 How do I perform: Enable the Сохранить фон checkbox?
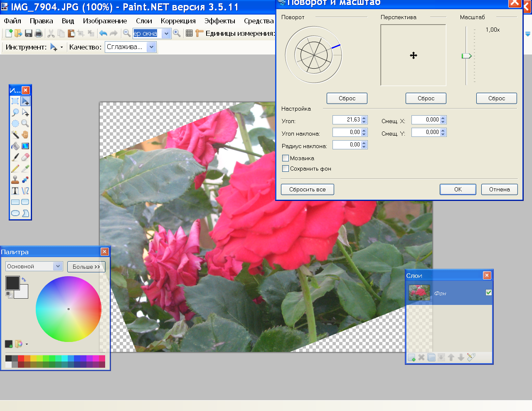point(286,168)
